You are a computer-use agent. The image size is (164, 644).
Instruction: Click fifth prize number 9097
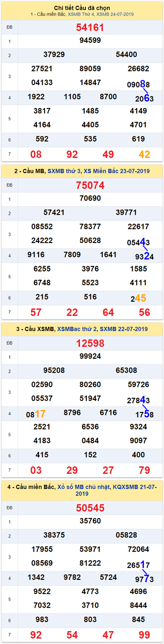[x=138, y=440]
